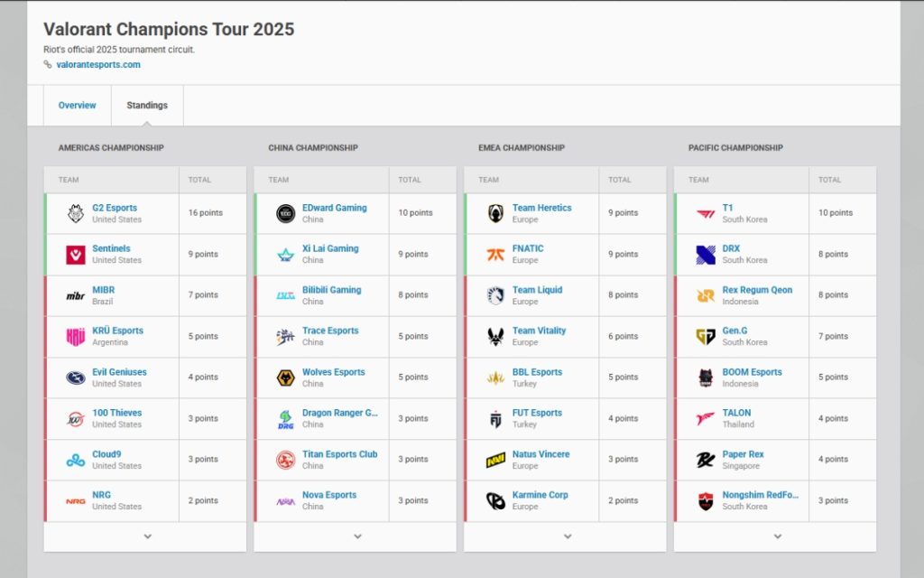
Task: Expand the Americas Championship standings list
Action: tap(148, 536)
